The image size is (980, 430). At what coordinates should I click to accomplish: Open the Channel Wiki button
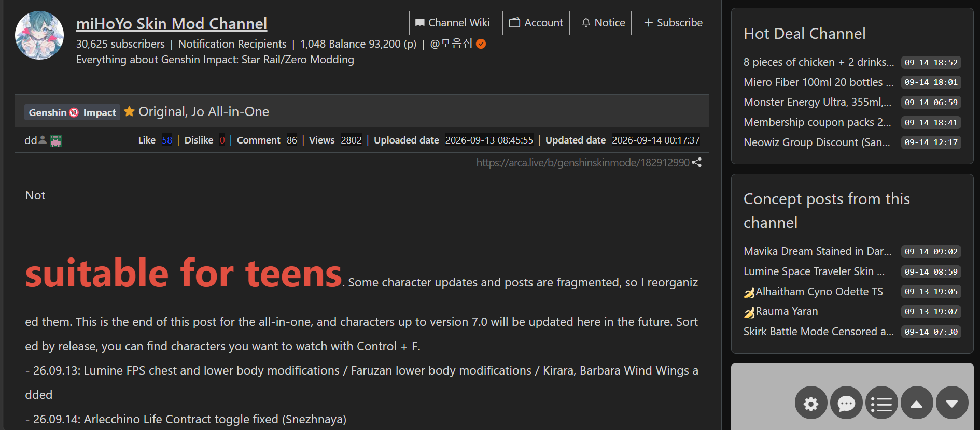click(x=453, y=23)
